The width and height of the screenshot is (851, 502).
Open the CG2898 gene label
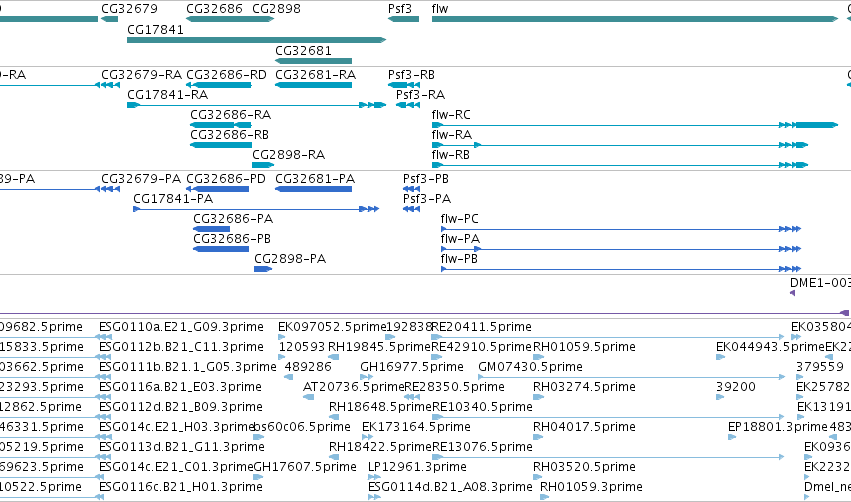tap(276, 9)
